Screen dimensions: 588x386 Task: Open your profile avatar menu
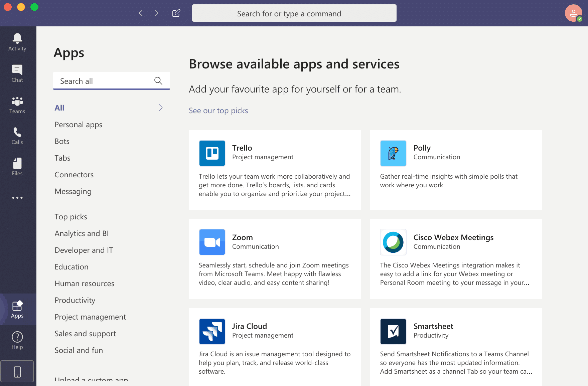click(574, 13)
